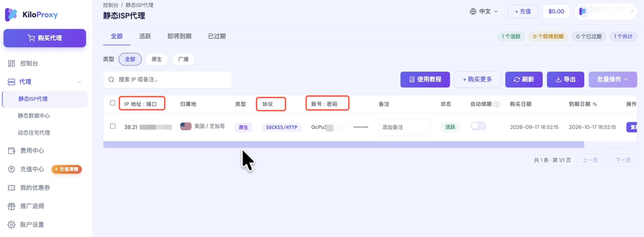Viewport: 644px width, 237px height.
Task: Click the 活跃 status badge in row
Action: [450, 127]
